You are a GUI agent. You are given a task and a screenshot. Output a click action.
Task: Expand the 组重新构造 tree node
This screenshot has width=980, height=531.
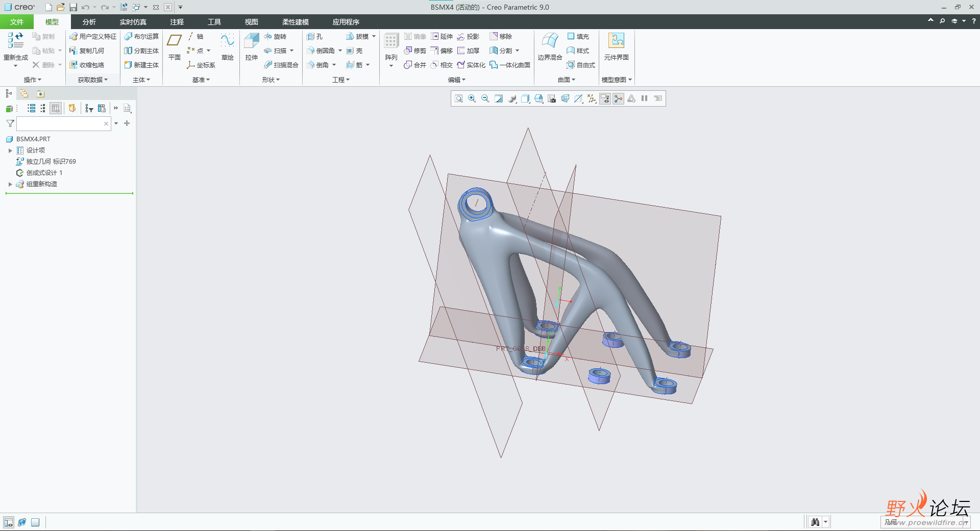(10, 184)
